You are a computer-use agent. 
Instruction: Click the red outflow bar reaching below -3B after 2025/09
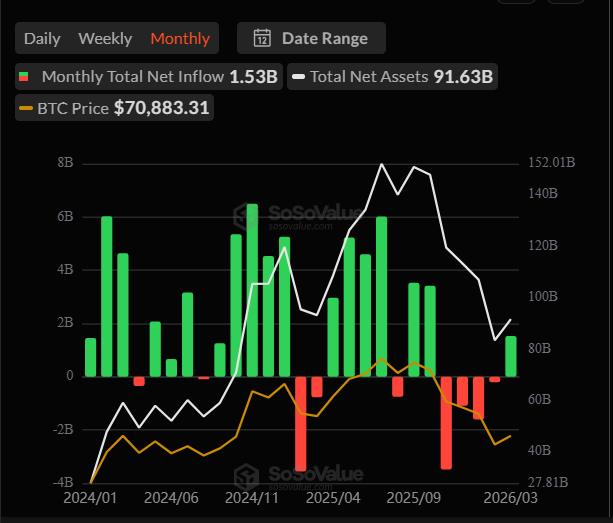(x=446, y=423)
